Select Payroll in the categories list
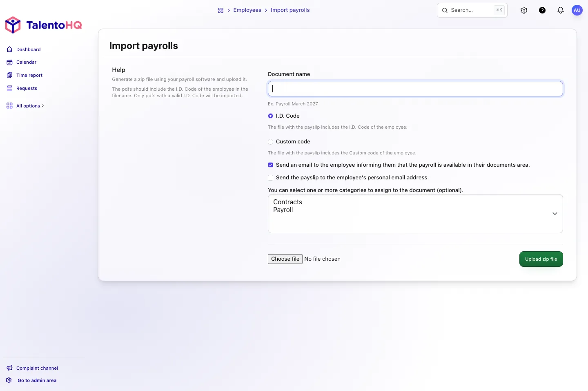Image resolution: width=588 pixels, height=391 pixels. (x=283, y=210)
